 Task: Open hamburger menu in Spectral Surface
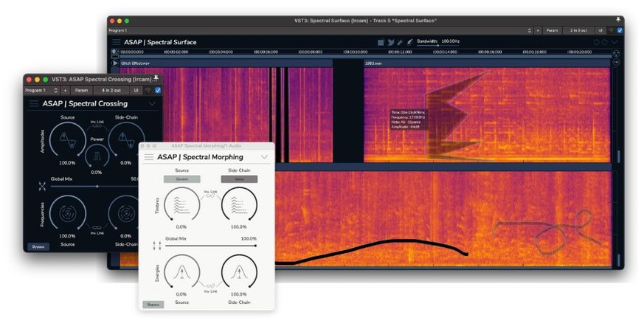click(117, 42)
